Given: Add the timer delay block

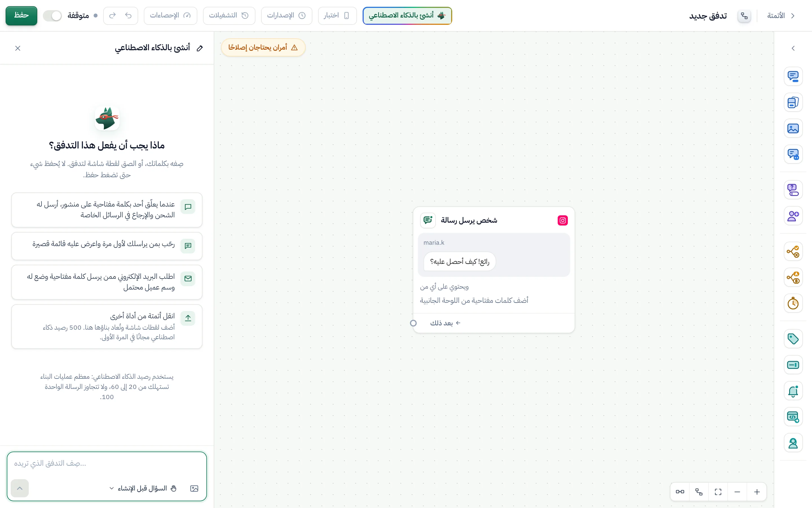Looking at the screenshot, I should point(793,303).
